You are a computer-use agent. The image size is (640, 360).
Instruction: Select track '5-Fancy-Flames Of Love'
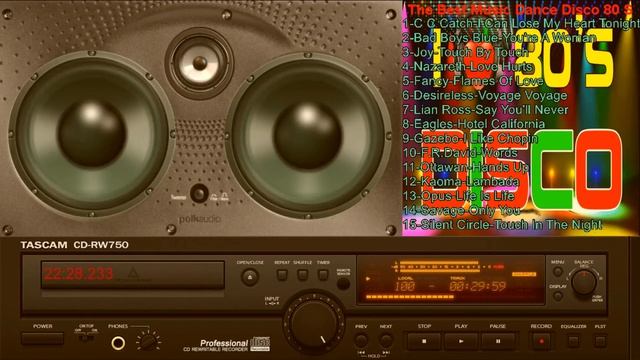(x=473, y=81)
